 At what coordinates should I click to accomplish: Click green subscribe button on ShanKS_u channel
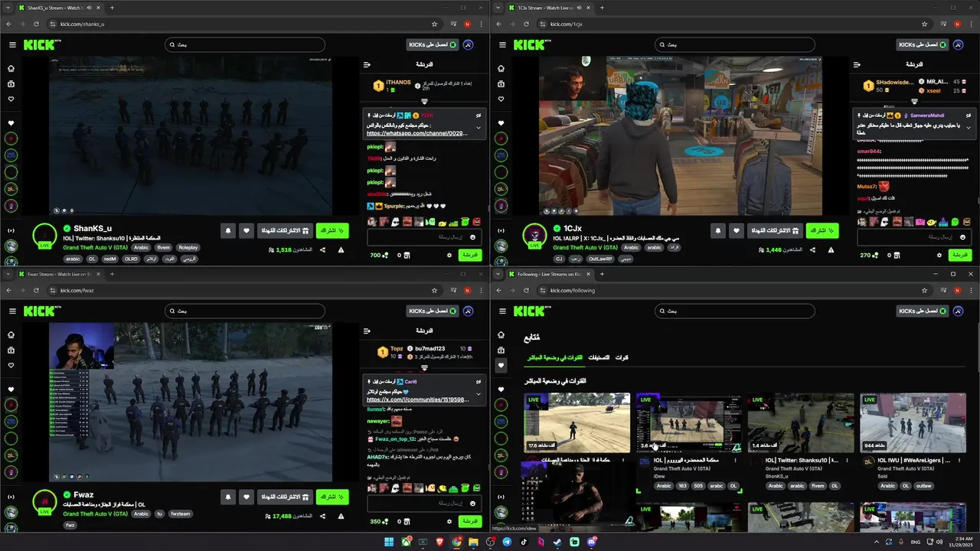(x=332, y=230)
